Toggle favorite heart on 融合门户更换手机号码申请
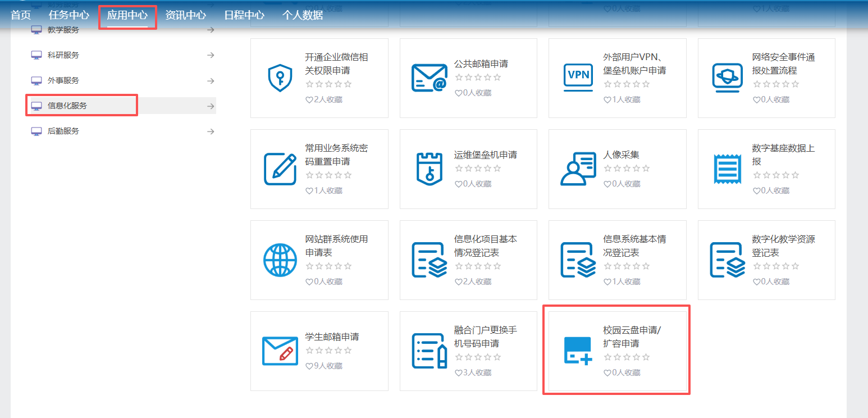 (458, 373)
